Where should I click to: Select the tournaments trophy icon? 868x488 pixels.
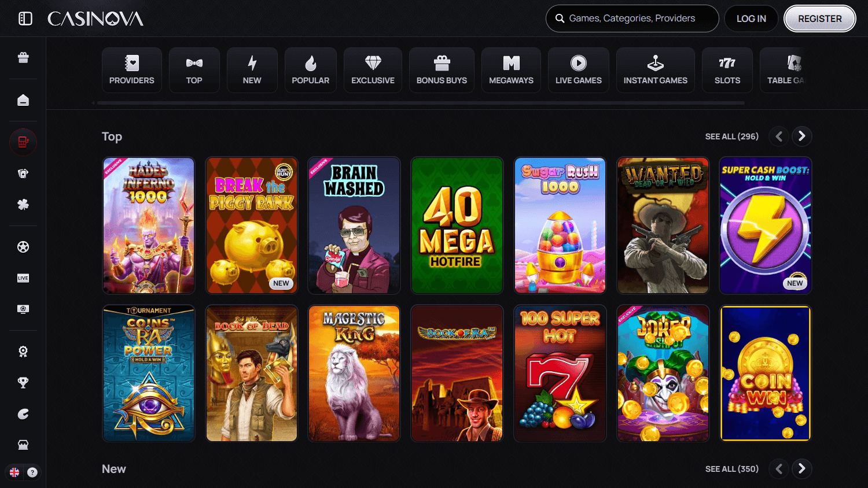tap(23, 382)
